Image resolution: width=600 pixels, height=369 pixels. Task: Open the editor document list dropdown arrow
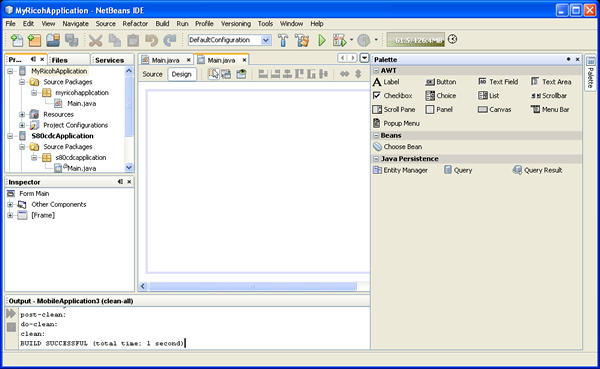pyautogui.click(x=365, y=58)
